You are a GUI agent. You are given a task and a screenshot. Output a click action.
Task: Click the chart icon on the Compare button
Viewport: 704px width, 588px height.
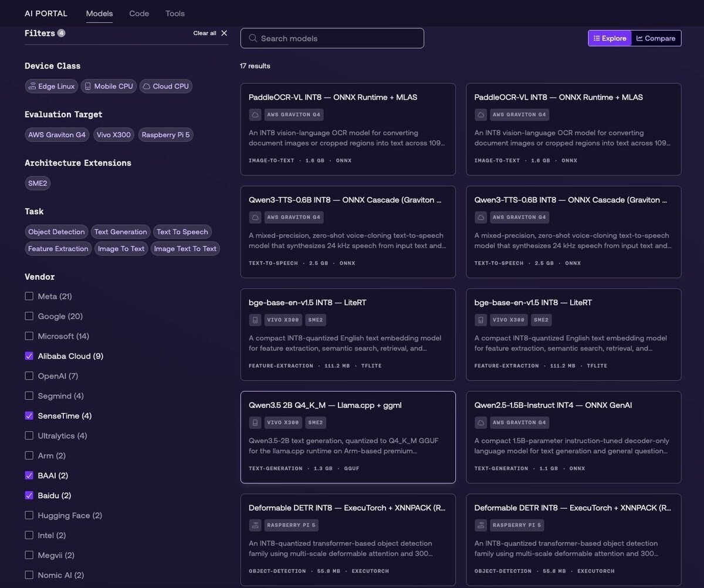[639, 38]
